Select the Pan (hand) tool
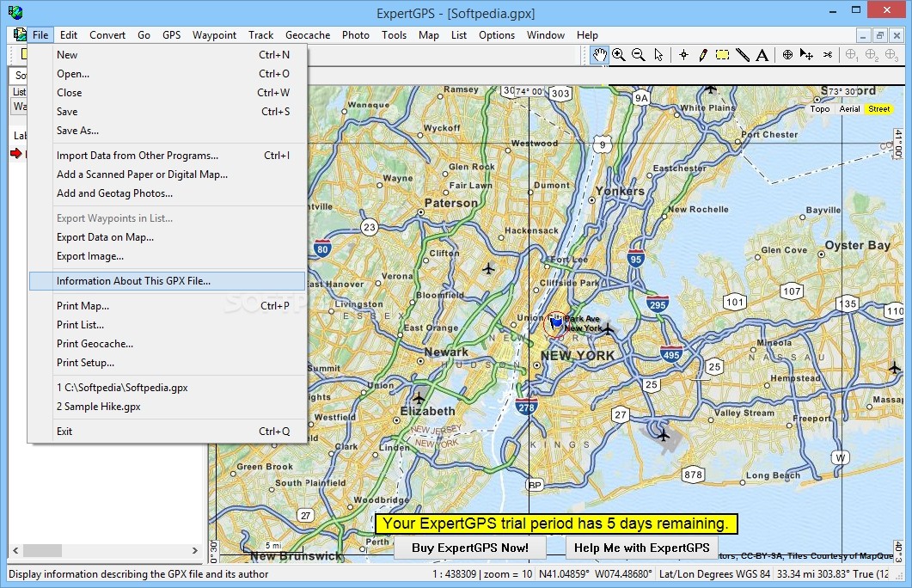Image resolution: width=912 pixels, height=588 pixels. (600, 55)
